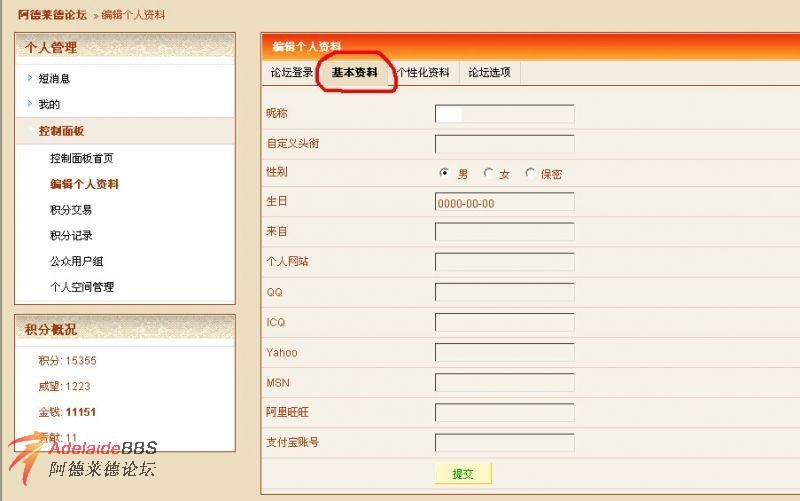Open the 阿德莱德论坛 breadcrumb link
800x501 pixels.
point(52,15)
